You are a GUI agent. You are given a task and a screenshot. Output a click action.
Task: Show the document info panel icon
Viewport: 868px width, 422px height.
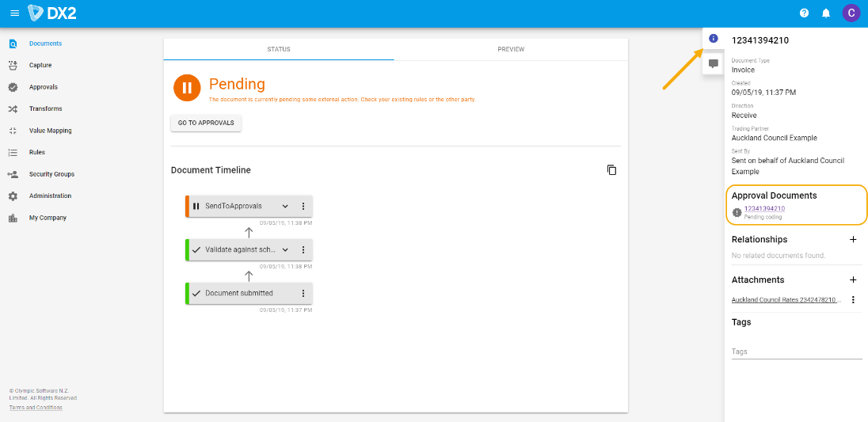[713, 39]
